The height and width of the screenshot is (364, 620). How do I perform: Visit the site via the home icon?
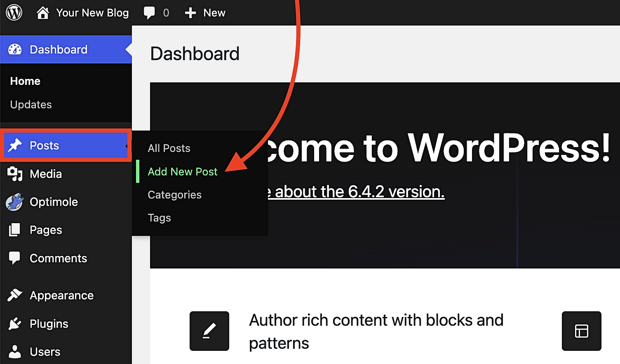click(42, 12)
